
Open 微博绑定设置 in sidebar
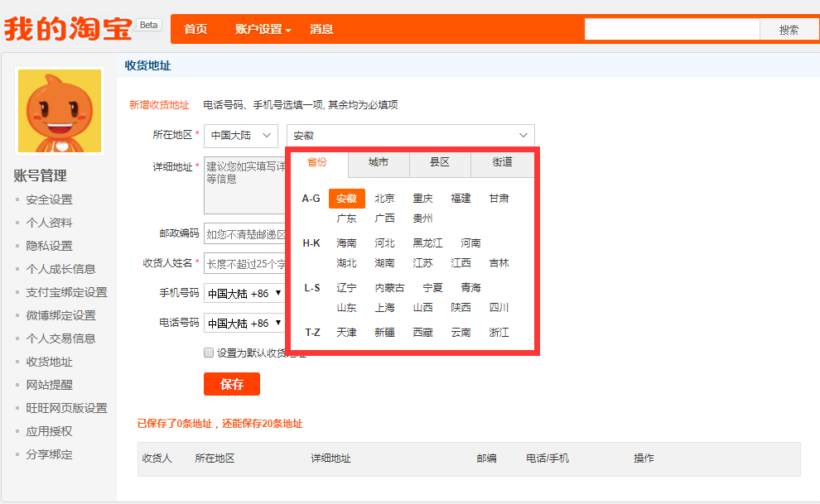(x=60, y=315)
